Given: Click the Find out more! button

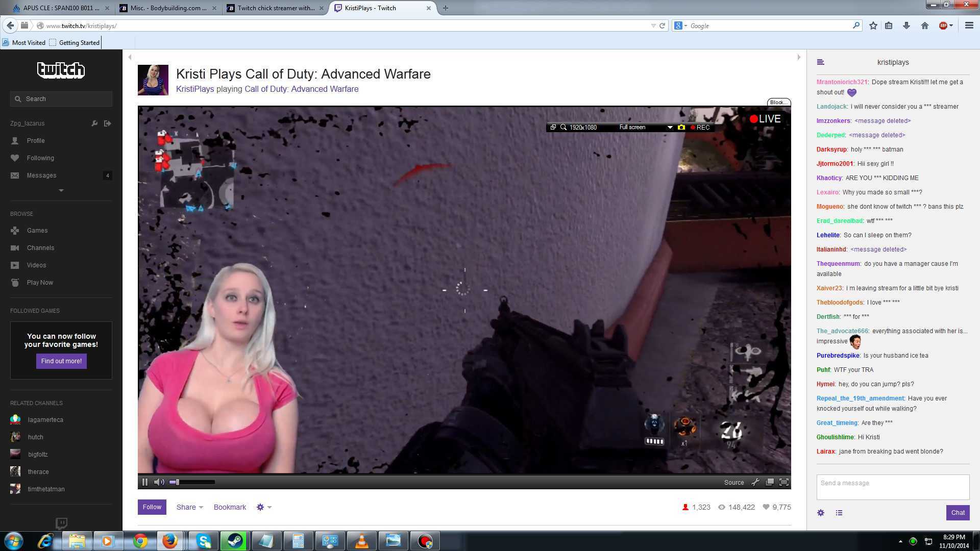Looking at the screenshot, I should 61,361.
